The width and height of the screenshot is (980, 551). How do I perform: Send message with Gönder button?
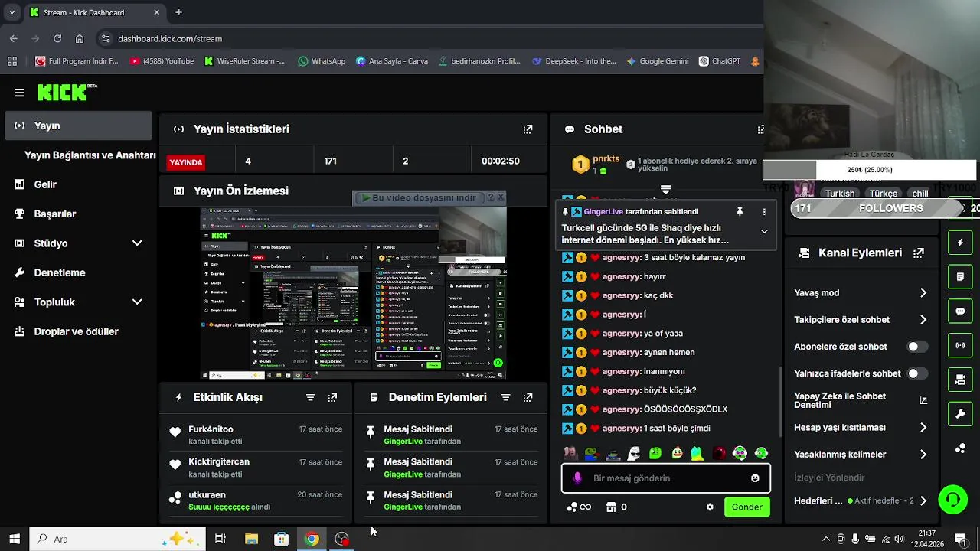pyautogui.click(x=746, y=507)
